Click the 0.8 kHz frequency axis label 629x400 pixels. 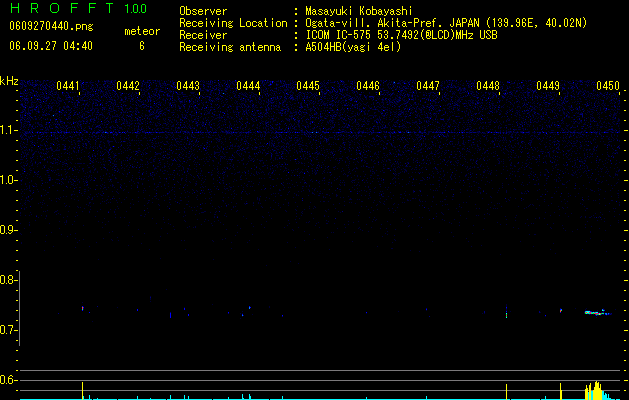tap(8, 280)
